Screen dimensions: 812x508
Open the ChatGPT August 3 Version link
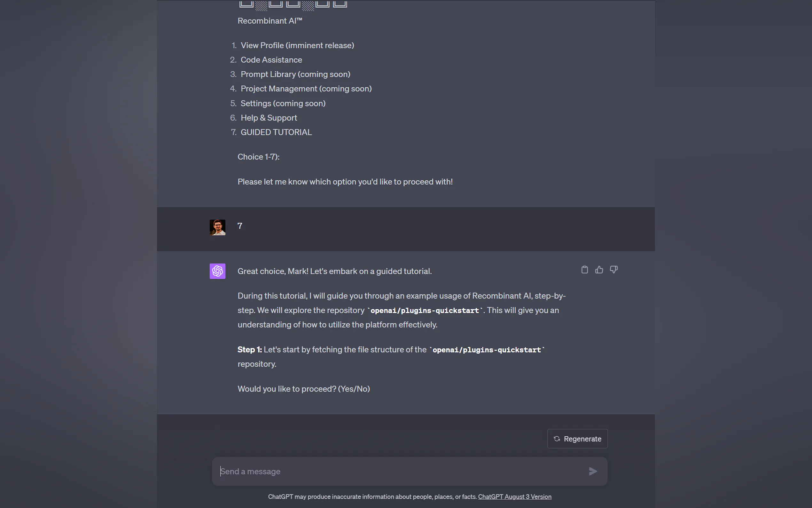[515, 496]
